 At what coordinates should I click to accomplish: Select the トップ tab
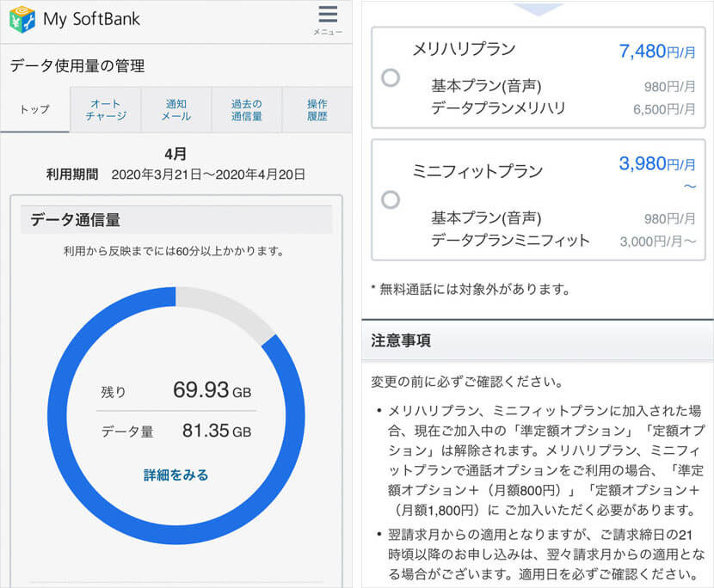coord(35,110)
